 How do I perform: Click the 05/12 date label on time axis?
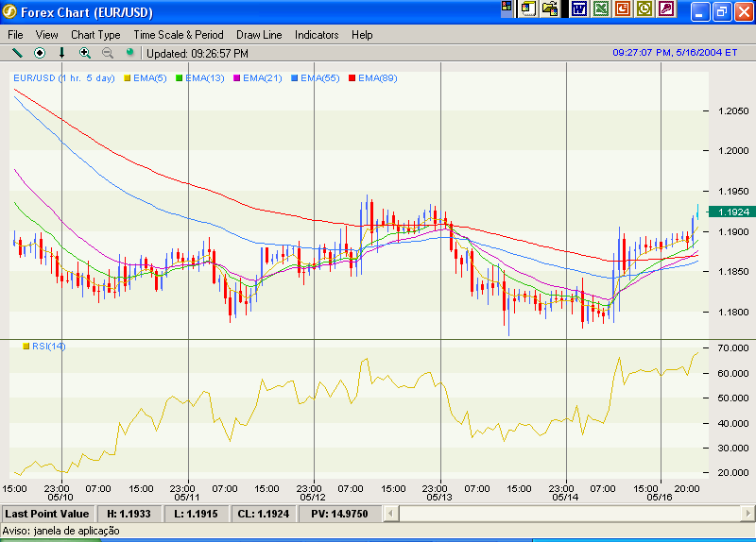[313, 498]
